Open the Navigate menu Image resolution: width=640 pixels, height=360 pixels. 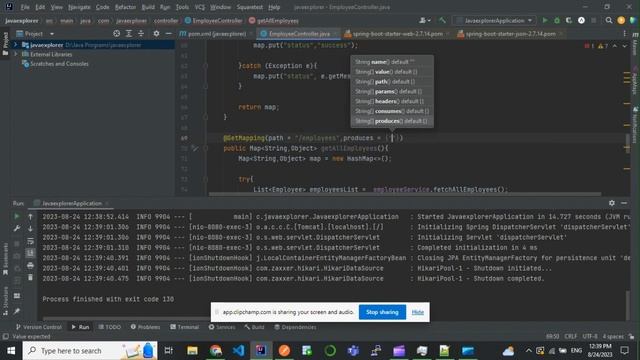pyautogui.click(x=79, y=7)
